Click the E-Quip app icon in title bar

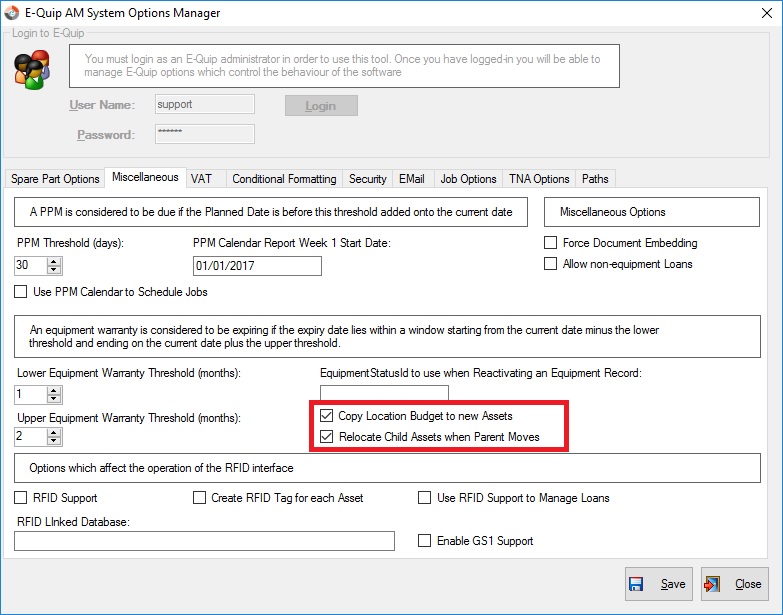click(x=11, y=13)
